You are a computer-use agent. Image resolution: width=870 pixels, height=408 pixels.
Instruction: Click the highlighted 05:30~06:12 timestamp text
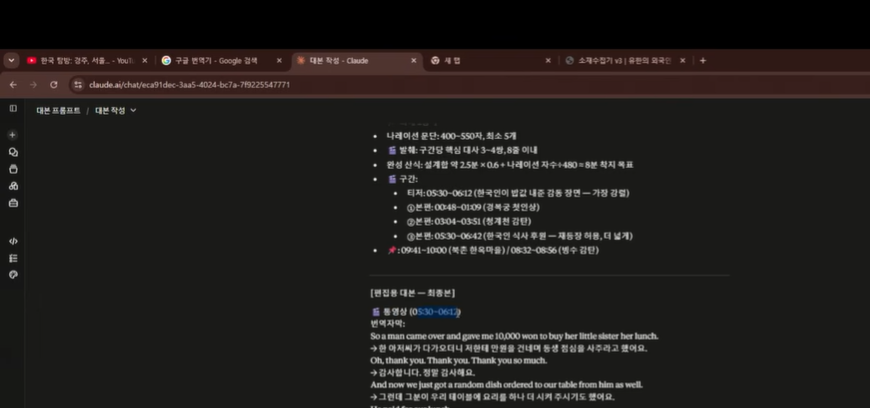[x=438, y=312]
